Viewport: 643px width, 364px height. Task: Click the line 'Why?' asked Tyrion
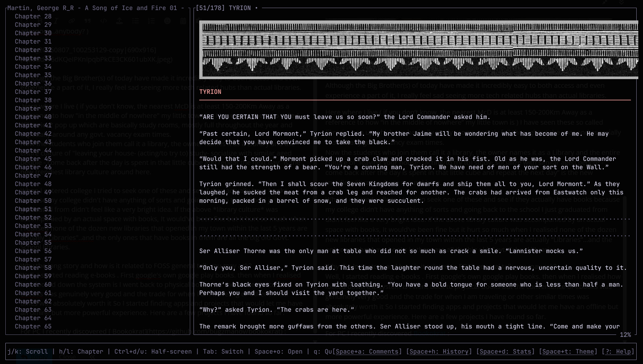click(x=277, y=310)
